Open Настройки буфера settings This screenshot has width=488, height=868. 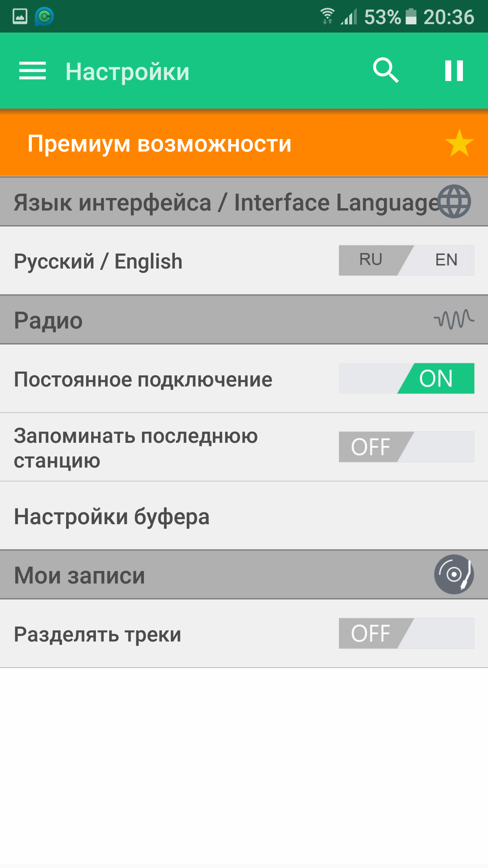pos(244,516)
